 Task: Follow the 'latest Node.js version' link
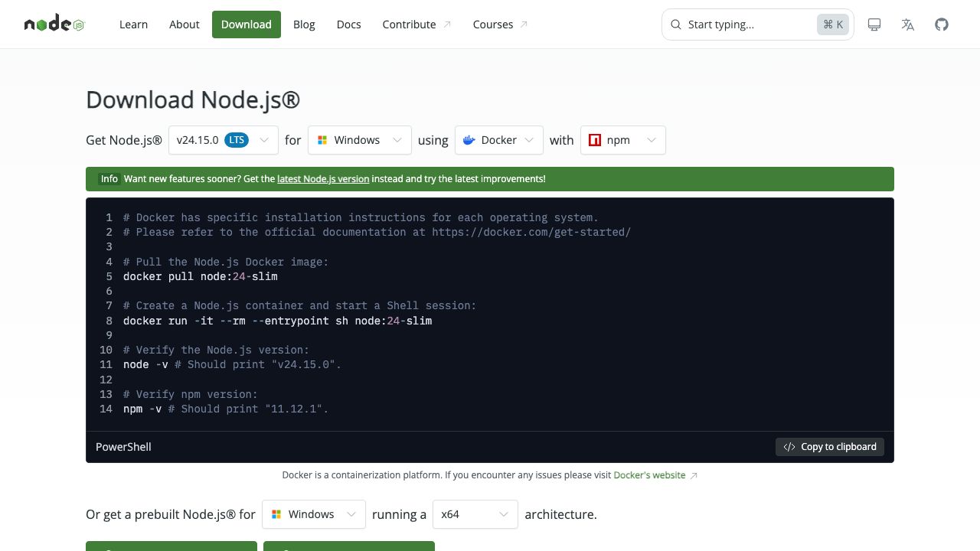323,179
